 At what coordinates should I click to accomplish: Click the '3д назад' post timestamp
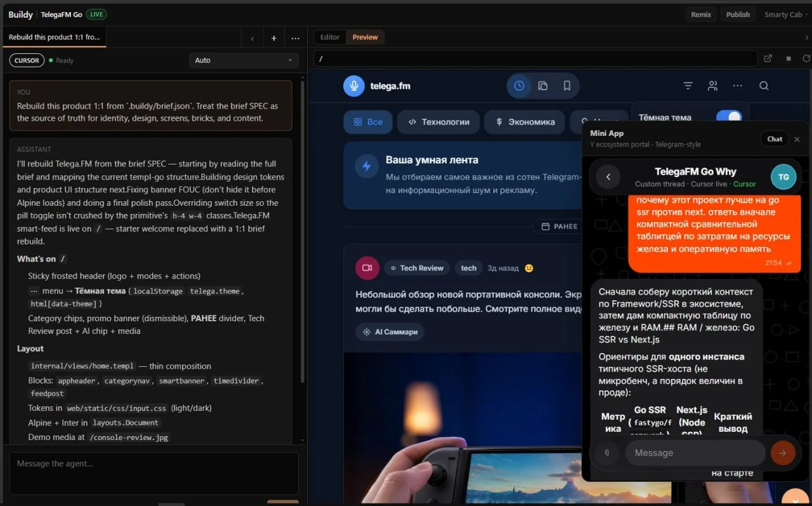click(x=503, y=269)
